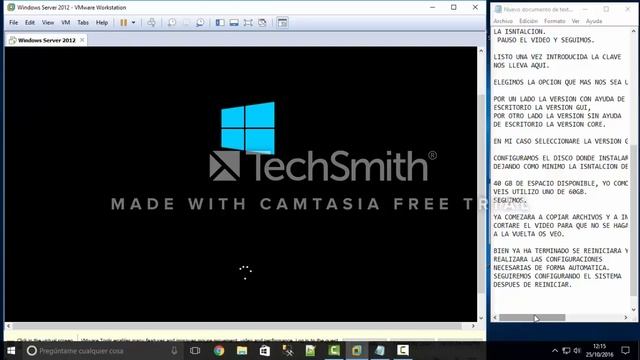Open the Action Center notifications icon
Screen dimensions: 640x360
(625, 351)
